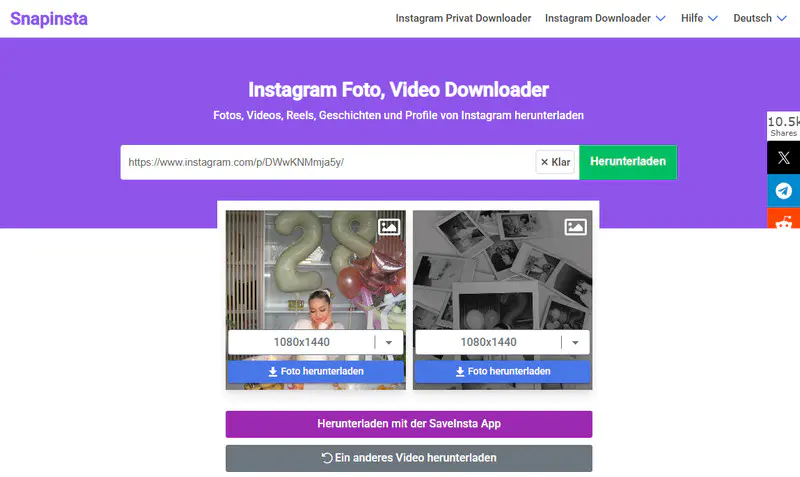Share on X via sidebar icon

click(x=783, y=158)
